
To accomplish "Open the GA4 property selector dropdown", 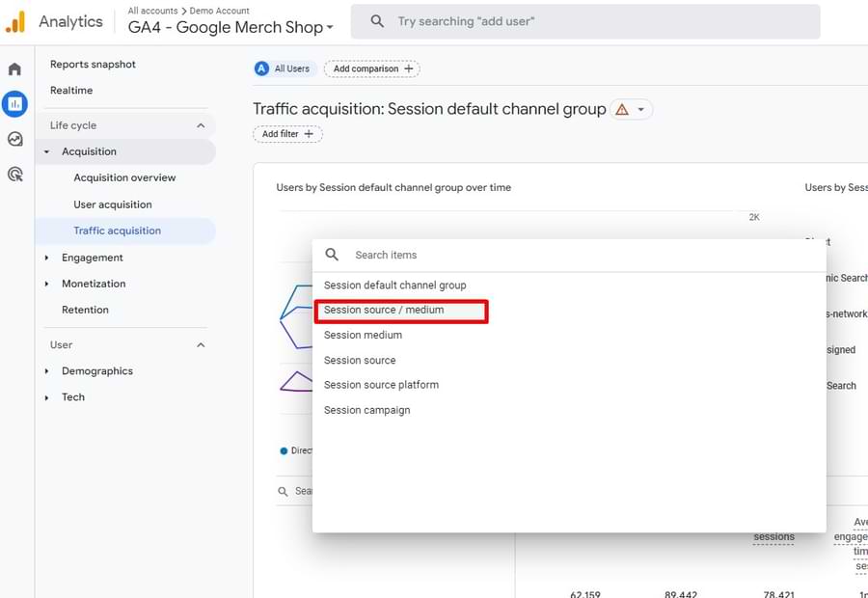I will (x=231, y=27).
